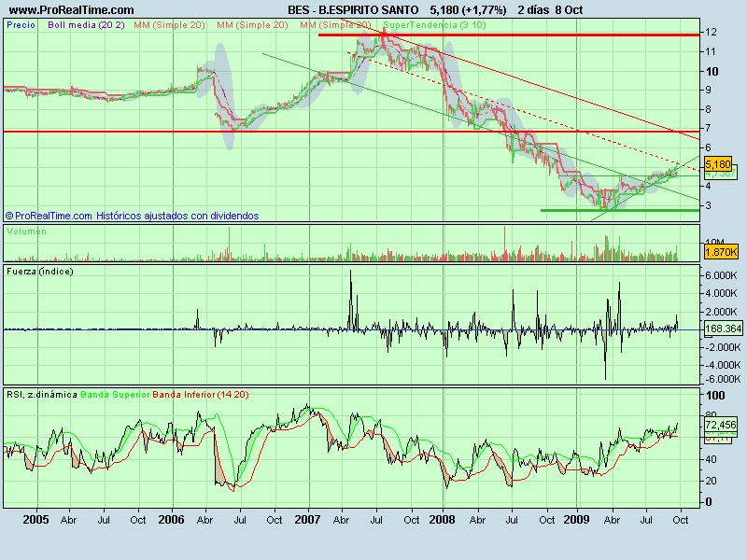Click the 2007 year on time axis
This screenshot has width=747, height=560.
coord(308,519)
